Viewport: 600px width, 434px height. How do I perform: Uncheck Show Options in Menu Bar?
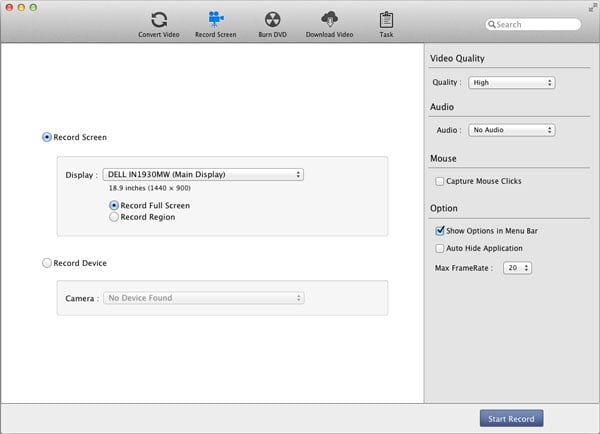pyautogui.click(x=440, y=231)
